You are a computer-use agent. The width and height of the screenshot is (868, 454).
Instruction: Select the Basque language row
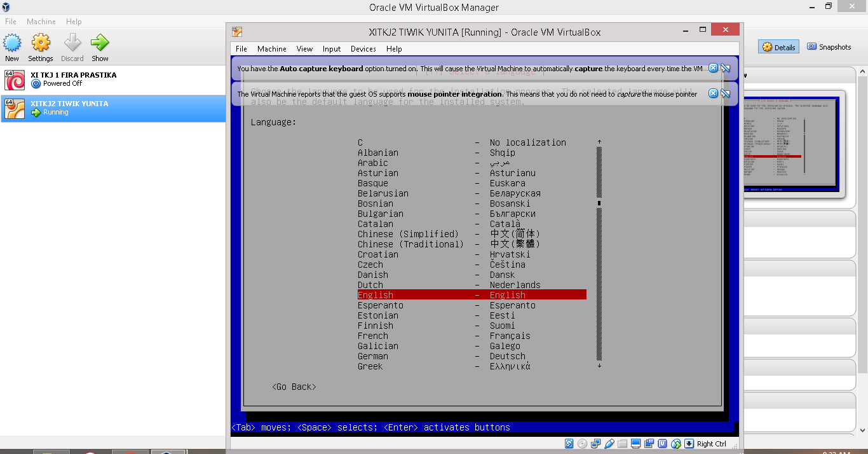point(472,183)
